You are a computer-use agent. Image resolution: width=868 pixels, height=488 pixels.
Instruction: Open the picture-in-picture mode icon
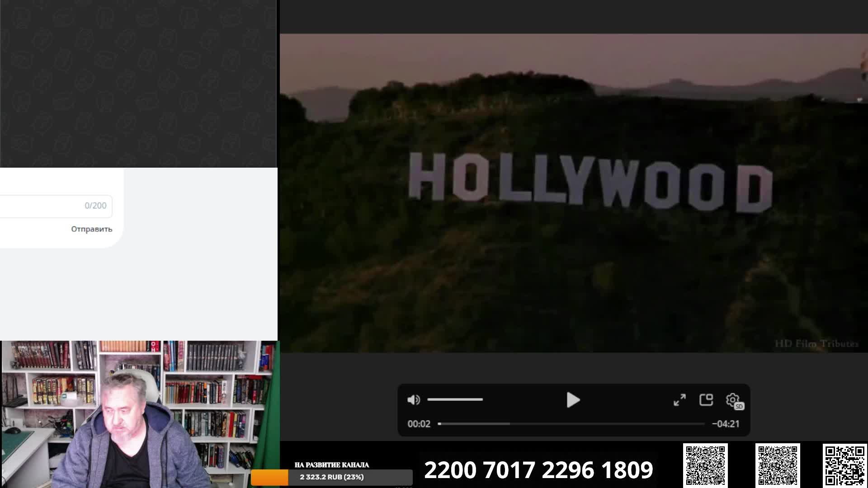(x=706, y=400)
